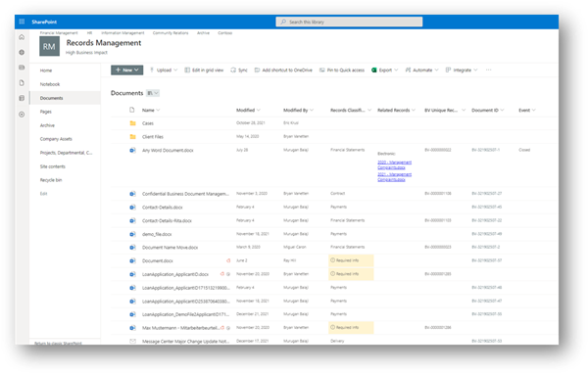The width and height of the screenshot is (588, 374).
Task: Open Community Relations hub nav link
Action: click(171, 33)
